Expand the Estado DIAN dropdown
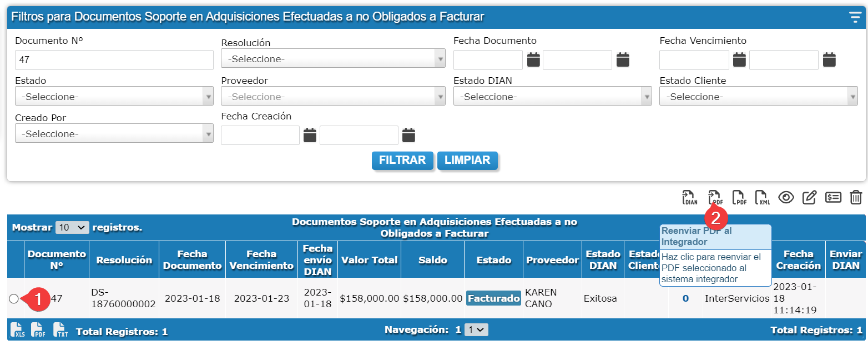This screenshot has width=868, height=350. coord(552,97)
